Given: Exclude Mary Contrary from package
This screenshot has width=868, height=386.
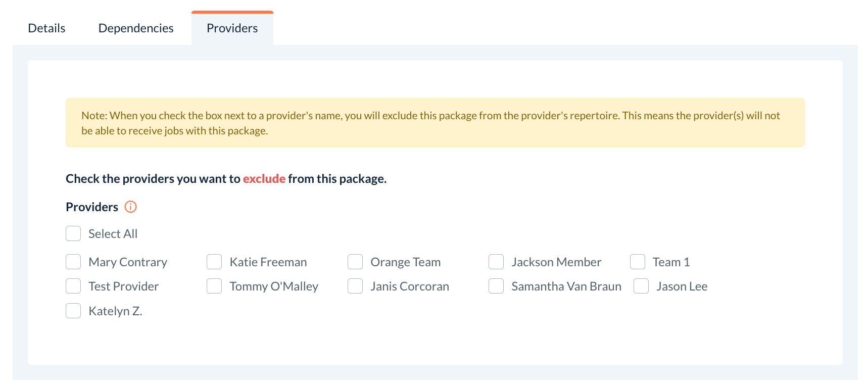Looking at the screenshot, I should [73, 262].
